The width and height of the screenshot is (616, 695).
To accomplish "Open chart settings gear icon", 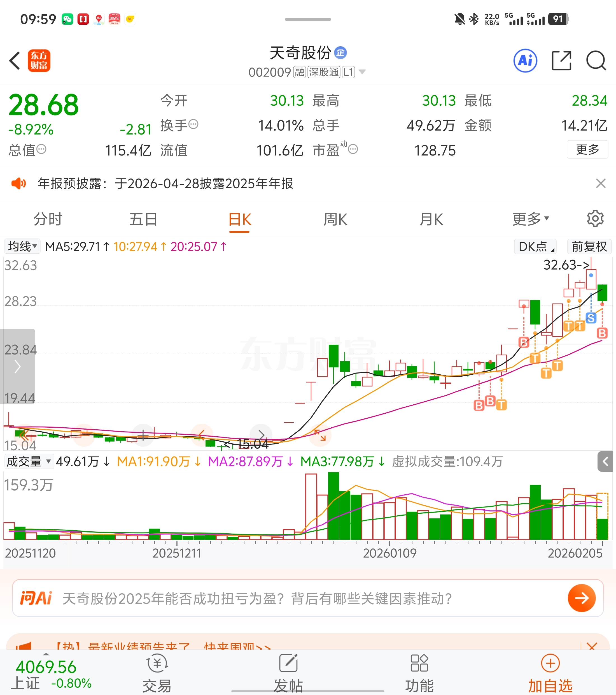I will [x=595, y=219].
